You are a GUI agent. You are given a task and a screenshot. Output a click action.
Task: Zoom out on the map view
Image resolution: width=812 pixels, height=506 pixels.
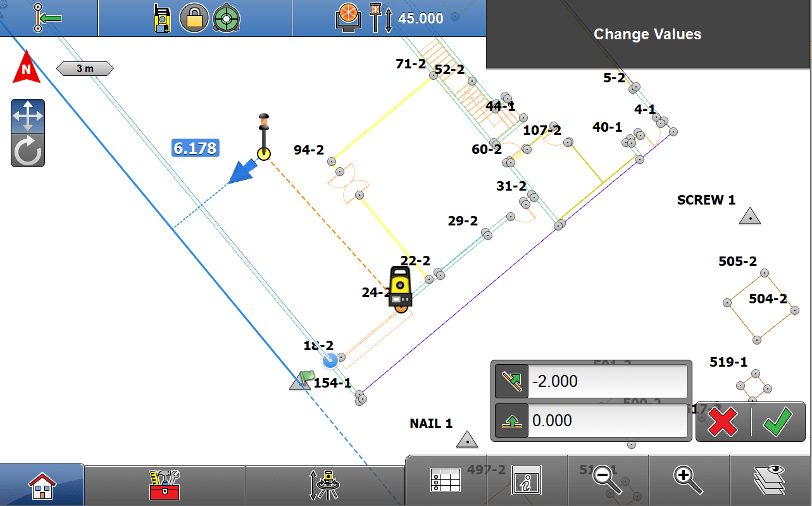tap(605, 479)
